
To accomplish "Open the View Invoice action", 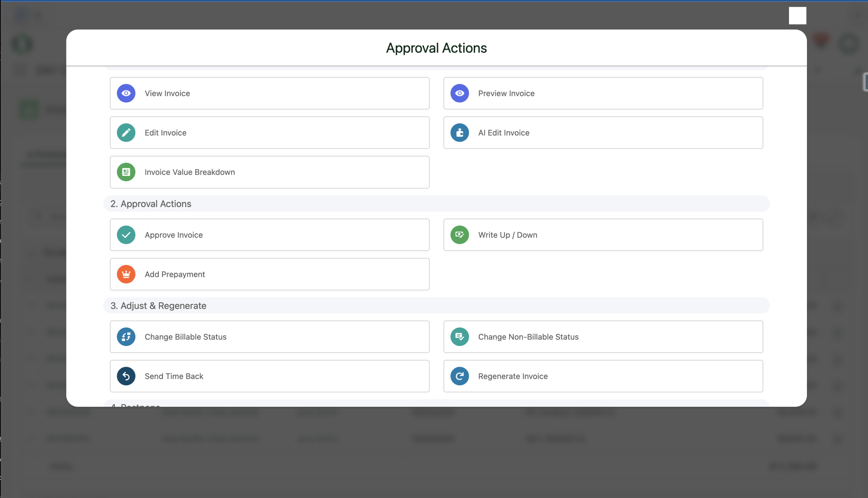I will 270,93.
